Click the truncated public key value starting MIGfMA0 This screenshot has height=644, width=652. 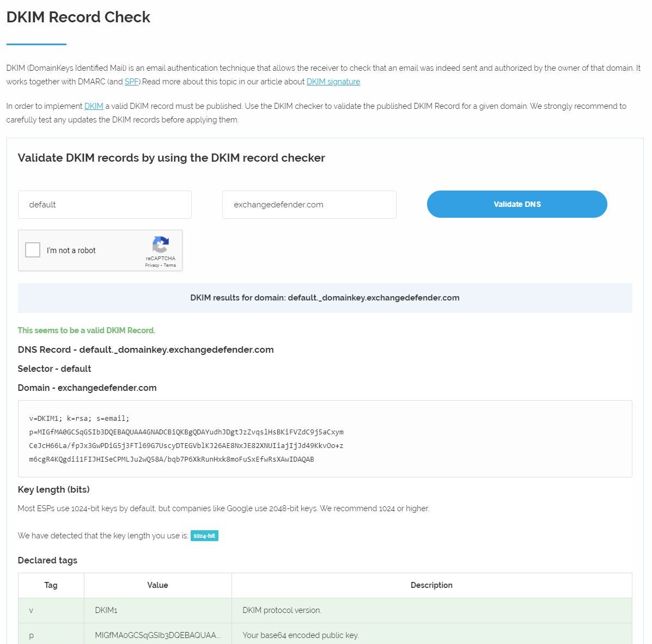click(x=157, y=635)
